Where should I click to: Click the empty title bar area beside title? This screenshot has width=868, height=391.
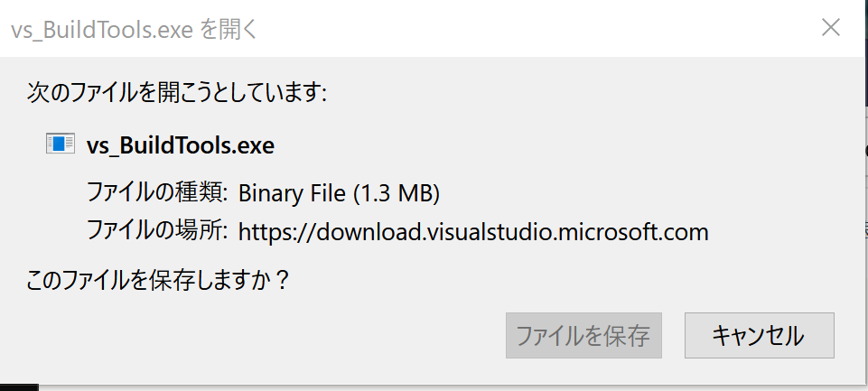click(x=537, y=28)
